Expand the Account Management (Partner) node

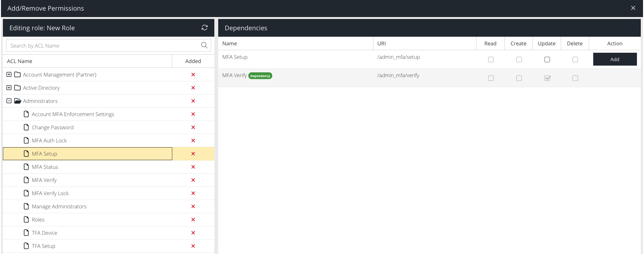click(x=9, y=75)
